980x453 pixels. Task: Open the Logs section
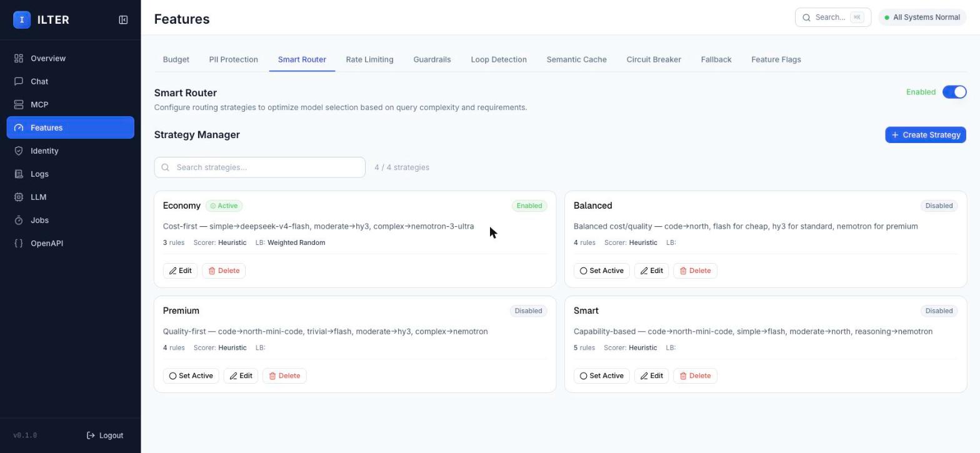tap(70, 174)
